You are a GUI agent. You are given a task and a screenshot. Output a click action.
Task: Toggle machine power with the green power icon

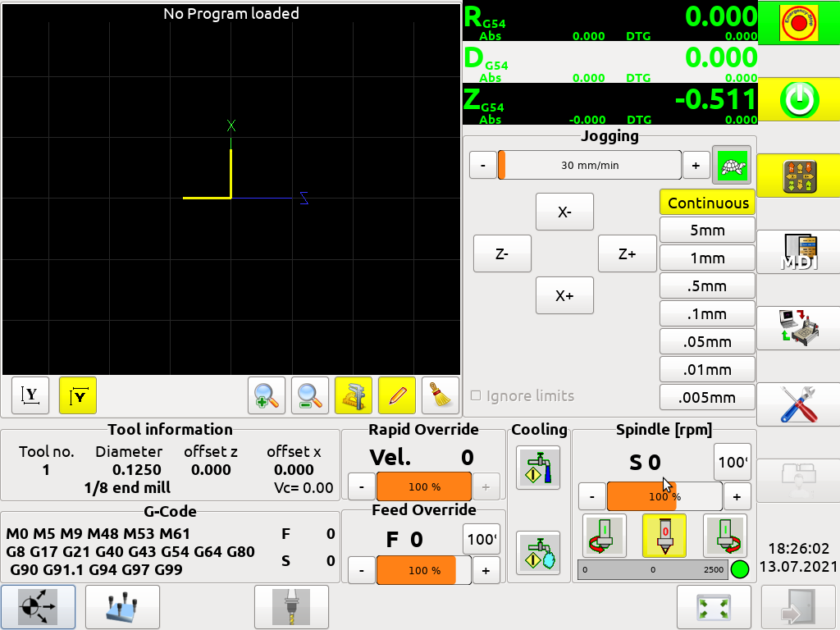pos(798,99)
